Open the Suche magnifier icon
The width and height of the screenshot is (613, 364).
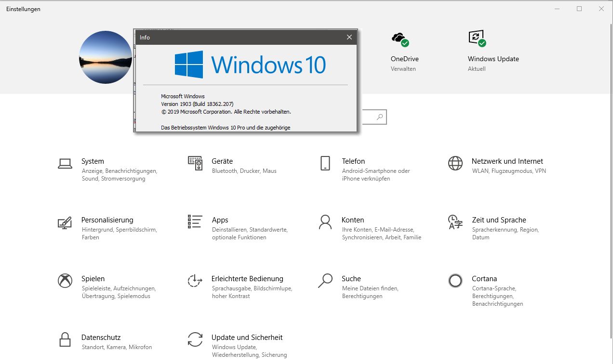click(325, 281)
